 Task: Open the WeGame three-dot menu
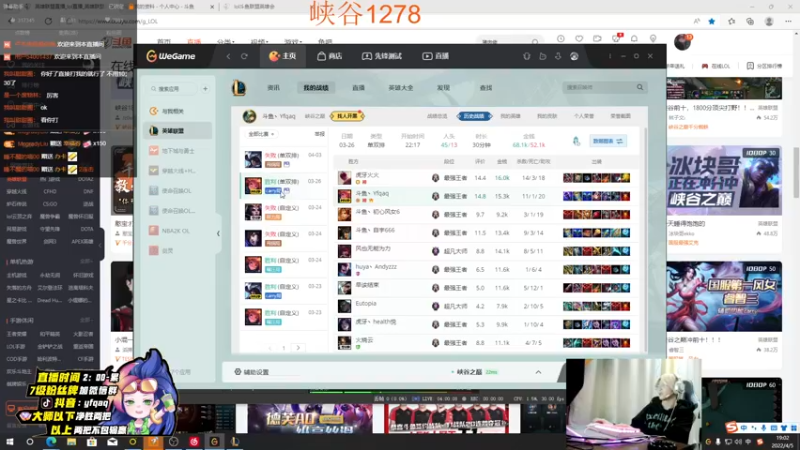[x=610, y=56]
